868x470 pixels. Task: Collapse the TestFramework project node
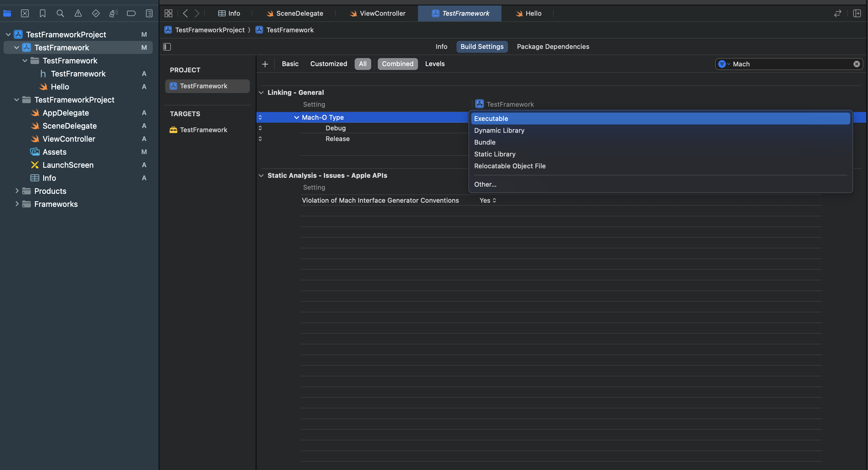17,48
